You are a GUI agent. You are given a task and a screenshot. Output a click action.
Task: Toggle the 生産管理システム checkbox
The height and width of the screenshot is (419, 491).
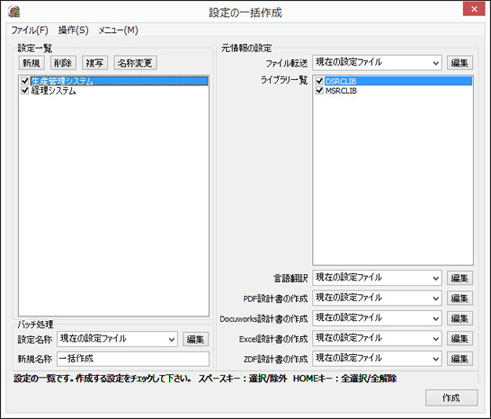tap(25, 81)
